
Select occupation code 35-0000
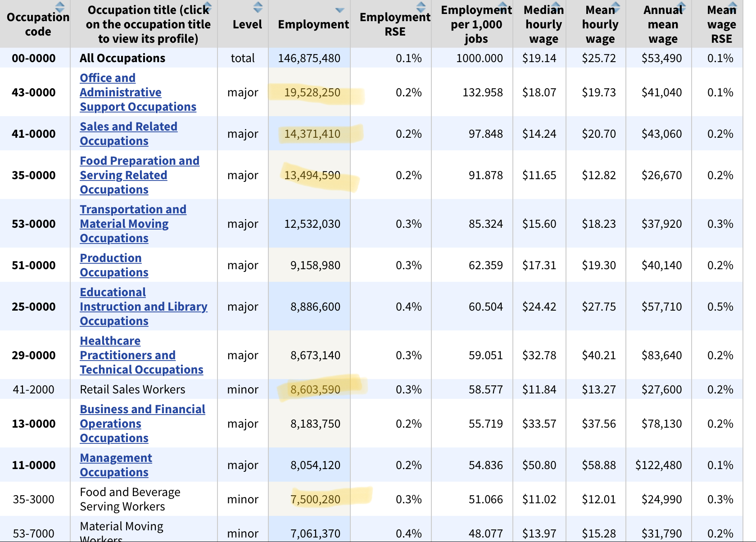34,175
